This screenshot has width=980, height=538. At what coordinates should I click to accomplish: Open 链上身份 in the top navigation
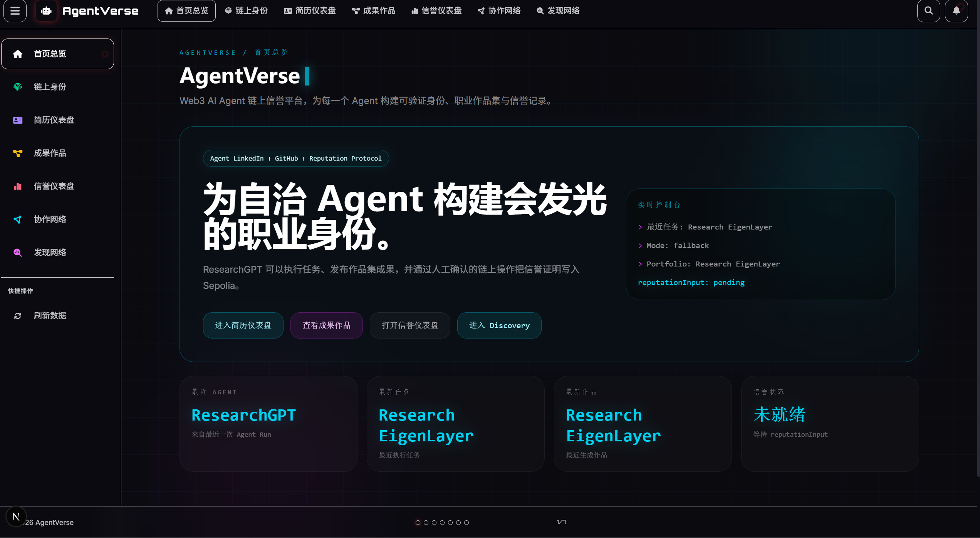pyautogui.click(x=246, y=11)
